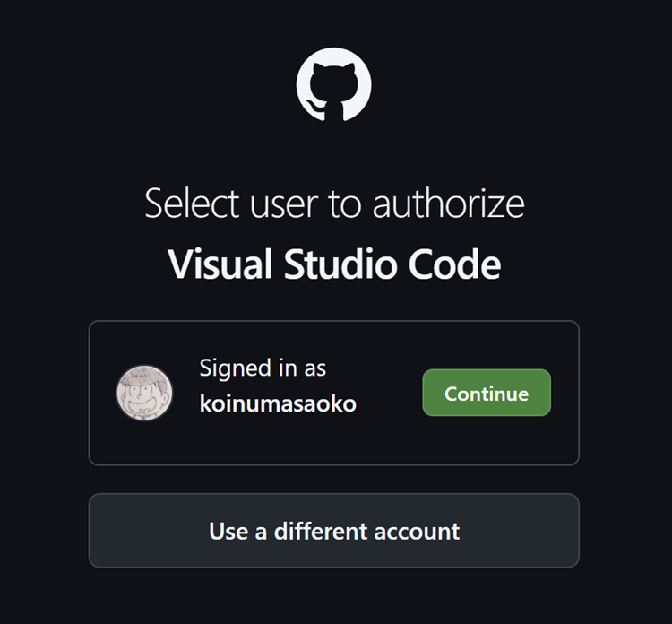Click the word authorize in the heading
Viewport: 672px width, 624px height.
449,204
